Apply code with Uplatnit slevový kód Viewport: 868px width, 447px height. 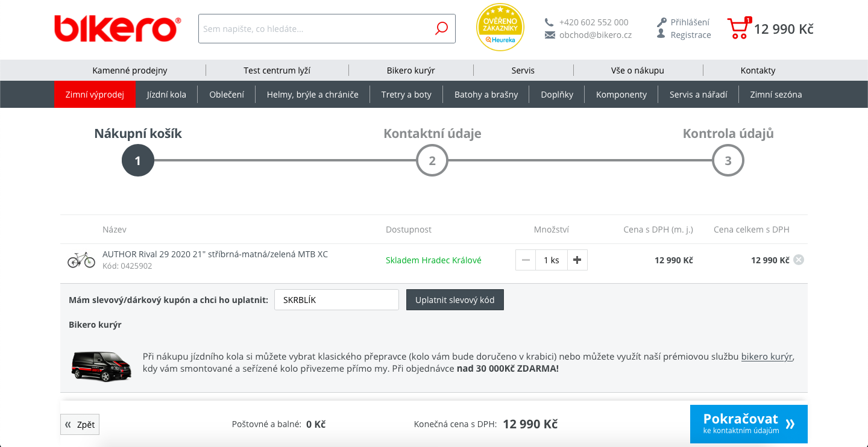tap(455, 300)
